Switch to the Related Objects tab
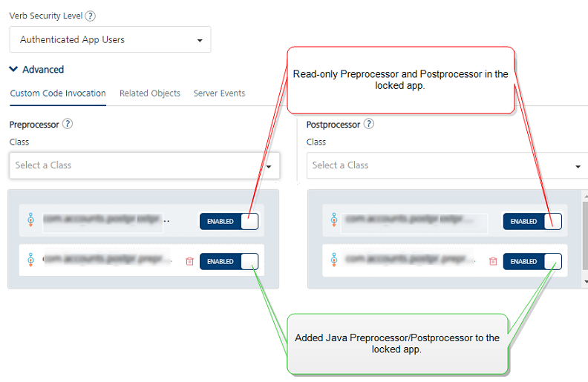The image size is (588, 382). point(150,93)
